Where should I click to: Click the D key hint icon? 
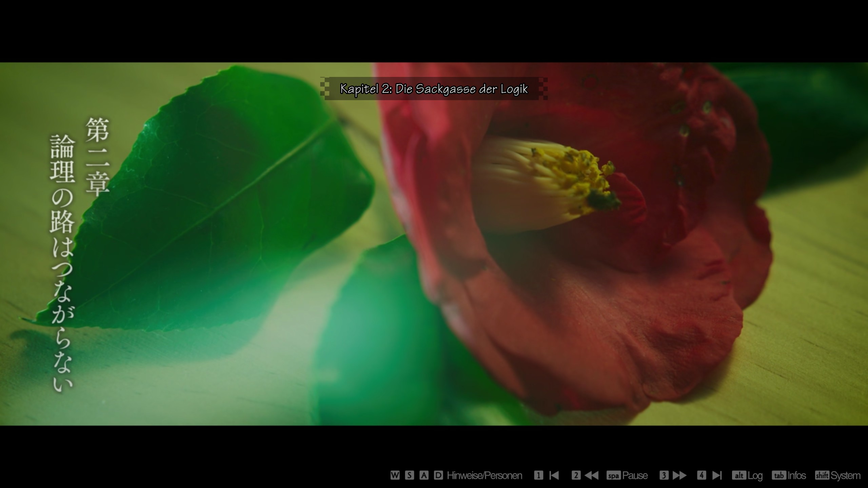coord(438,475)
